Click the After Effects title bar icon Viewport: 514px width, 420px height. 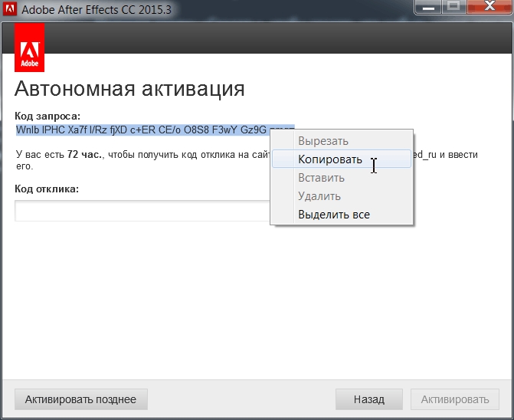coord(9,9)
